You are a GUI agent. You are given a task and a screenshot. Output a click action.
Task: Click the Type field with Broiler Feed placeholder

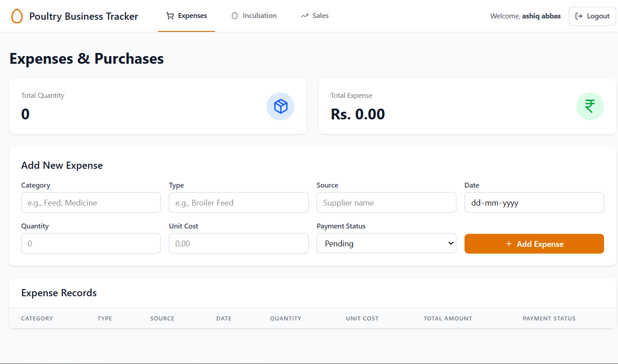point(239,202)
